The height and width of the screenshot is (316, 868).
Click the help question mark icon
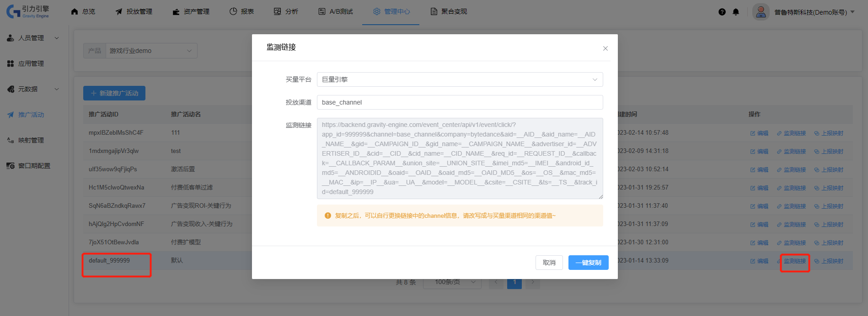coord(722,12)
